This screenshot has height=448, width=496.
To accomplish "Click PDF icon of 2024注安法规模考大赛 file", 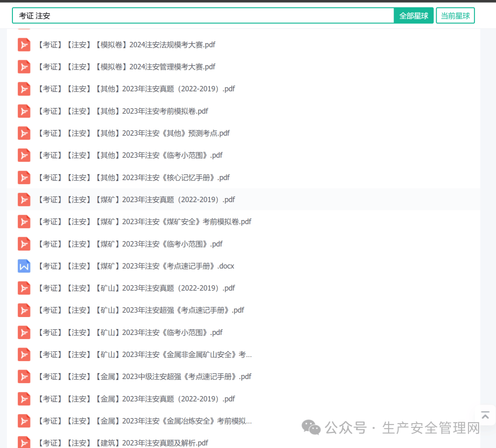I will point(24,45).
